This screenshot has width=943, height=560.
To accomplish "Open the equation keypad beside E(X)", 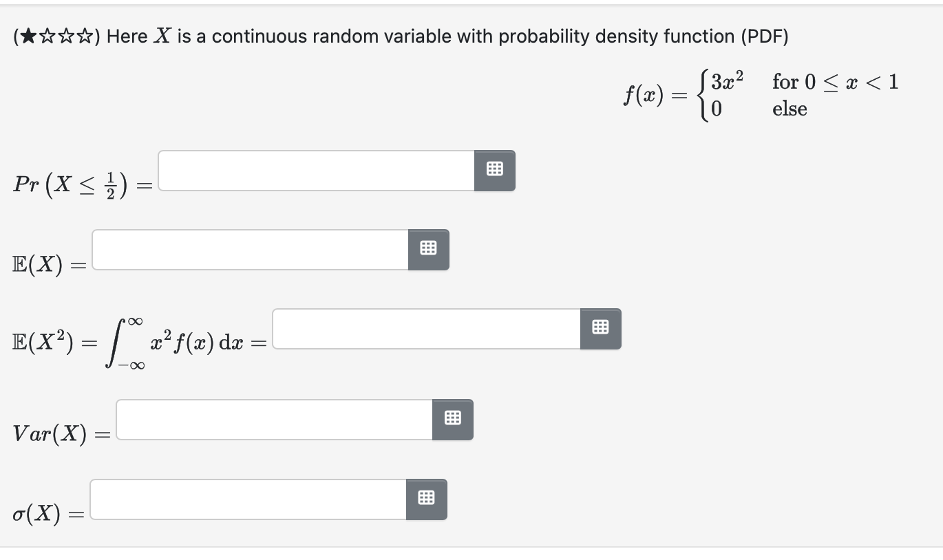I will coord(428,249).
